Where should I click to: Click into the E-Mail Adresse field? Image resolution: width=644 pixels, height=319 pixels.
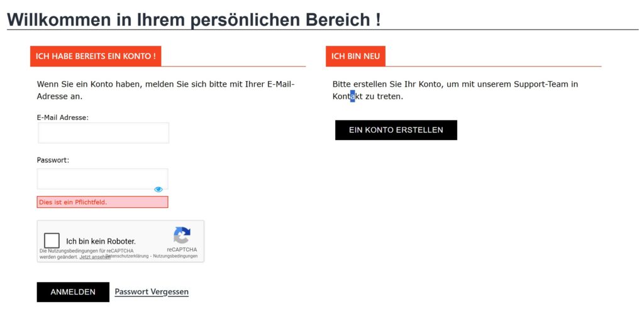(104, 133)
